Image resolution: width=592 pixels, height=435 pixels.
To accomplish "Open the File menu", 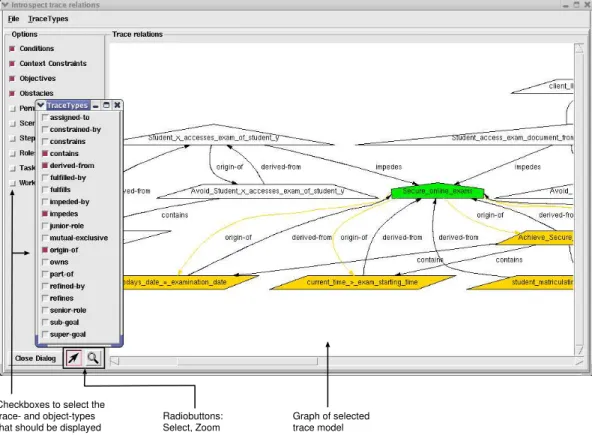I will pos(13,19).
